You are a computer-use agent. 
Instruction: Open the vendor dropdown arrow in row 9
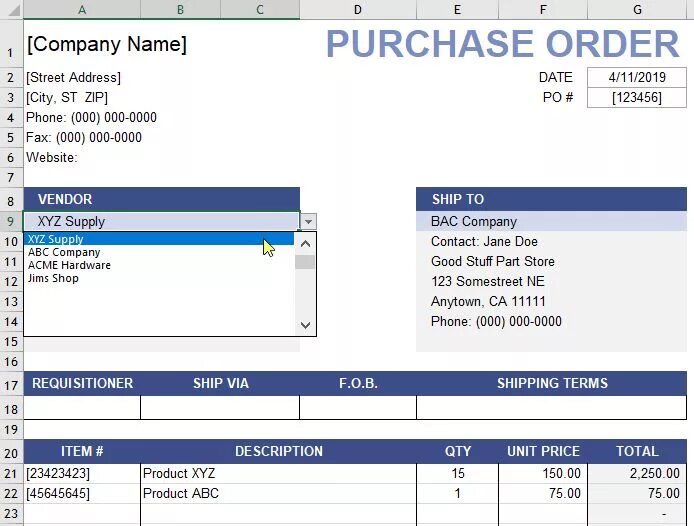[x=308, y=221]
